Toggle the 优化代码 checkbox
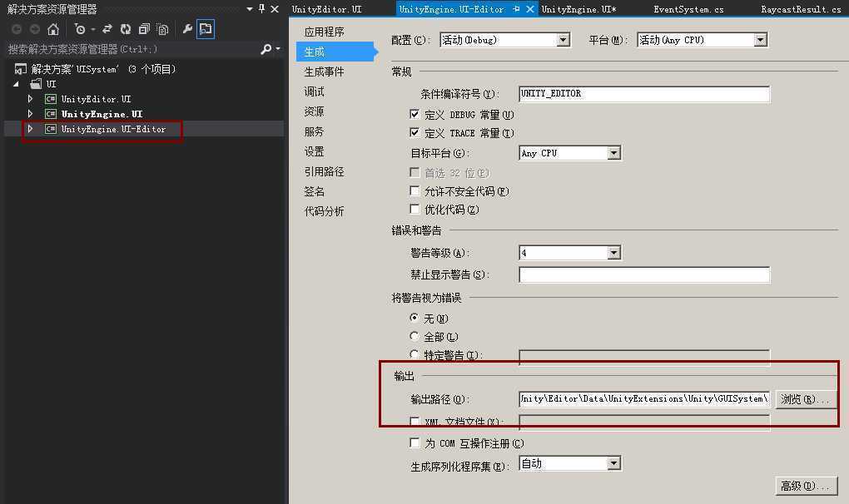Viewport: 849px width, 504px height. click(415, 210)
